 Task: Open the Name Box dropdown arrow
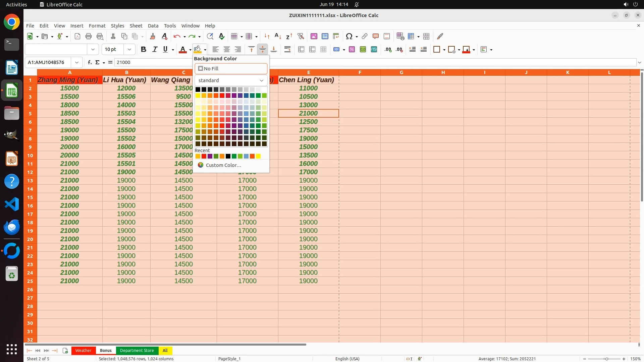(77, 62)
